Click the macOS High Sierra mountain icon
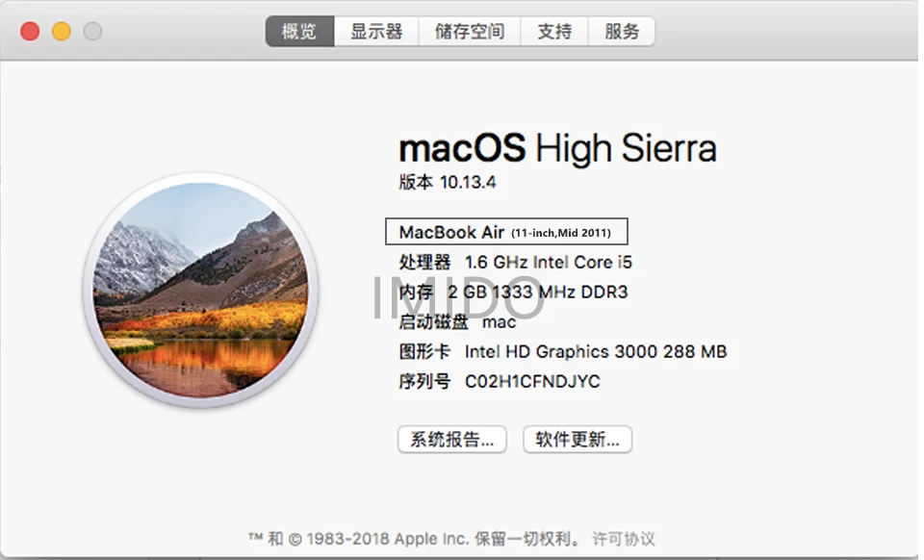The height and width of the screenshot is (560, 924). pyautogui.click(x=201, y=291)
